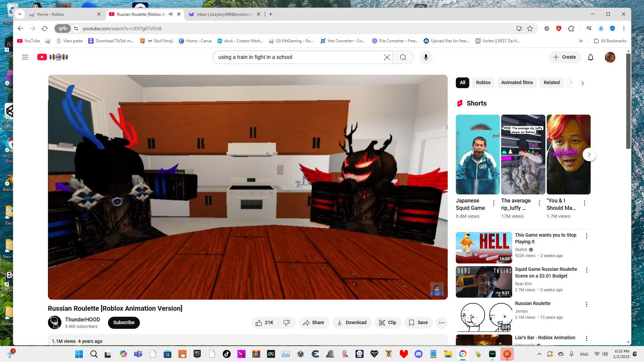Image resolution: width=644 pixels, height=362 pixels.
Task: Expand the hidden bookmarks chevron
Action: pos(581,41)
